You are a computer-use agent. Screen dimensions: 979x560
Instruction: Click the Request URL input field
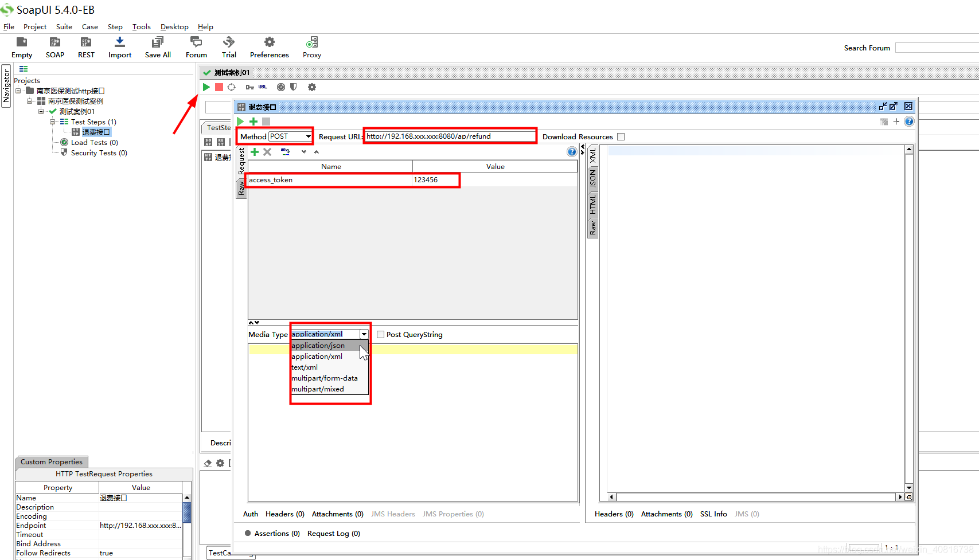(450, 136)
